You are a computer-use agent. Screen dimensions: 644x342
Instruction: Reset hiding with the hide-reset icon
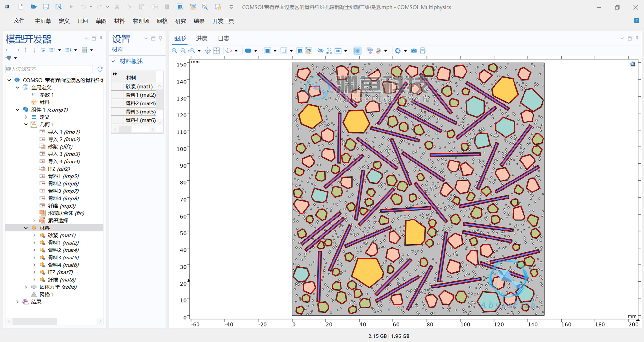[329, 51]
